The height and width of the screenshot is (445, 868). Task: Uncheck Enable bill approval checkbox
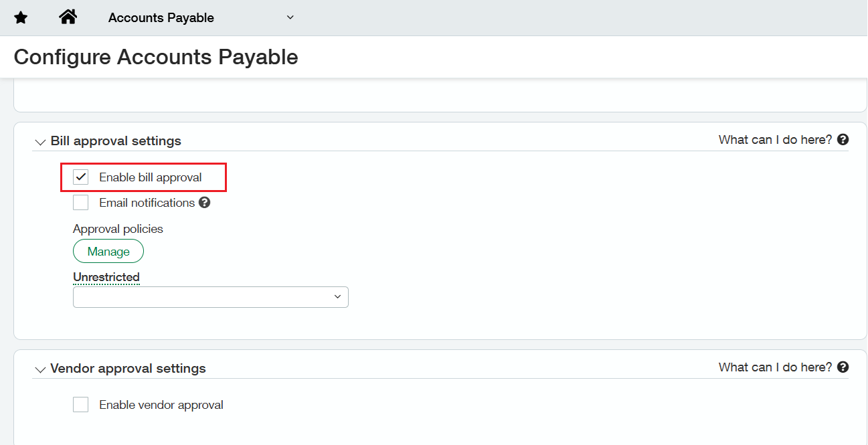click(81, 177)
